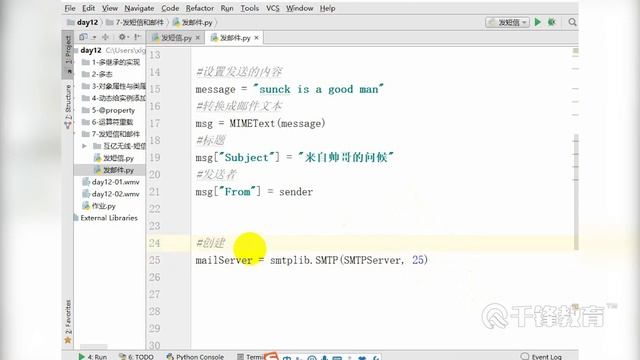This screenshot has width=640, height=360.
Task: Close the 发邮件.py editor tab
Action: point(256,38)
